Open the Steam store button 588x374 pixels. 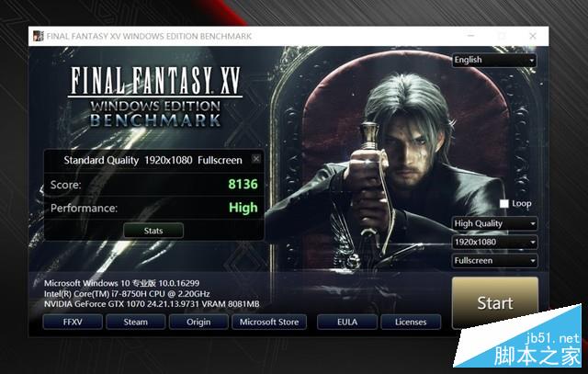point(136,322)
